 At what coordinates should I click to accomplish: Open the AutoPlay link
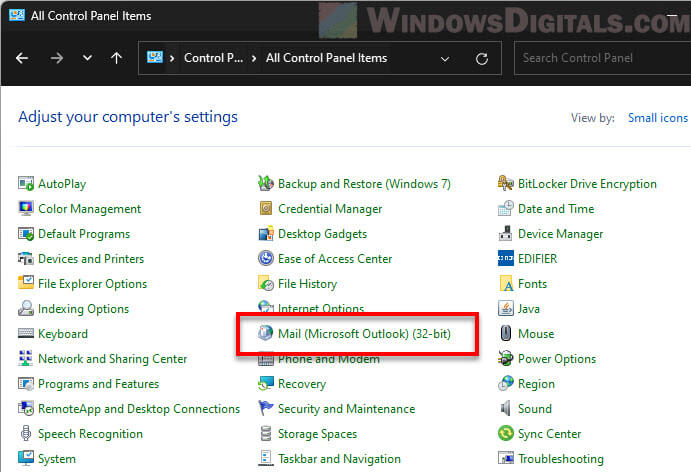tap(62, 184)
